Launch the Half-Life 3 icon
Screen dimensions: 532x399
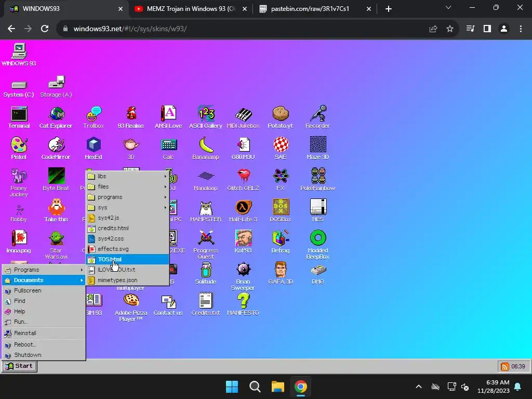click(x=243, y=211)
